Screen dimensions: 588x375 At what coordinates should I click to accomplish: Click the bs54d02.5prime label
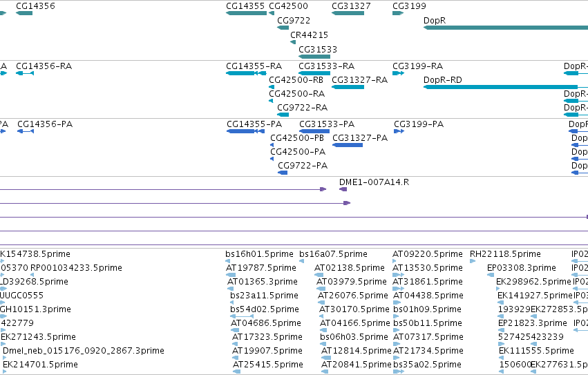point(265,309)
